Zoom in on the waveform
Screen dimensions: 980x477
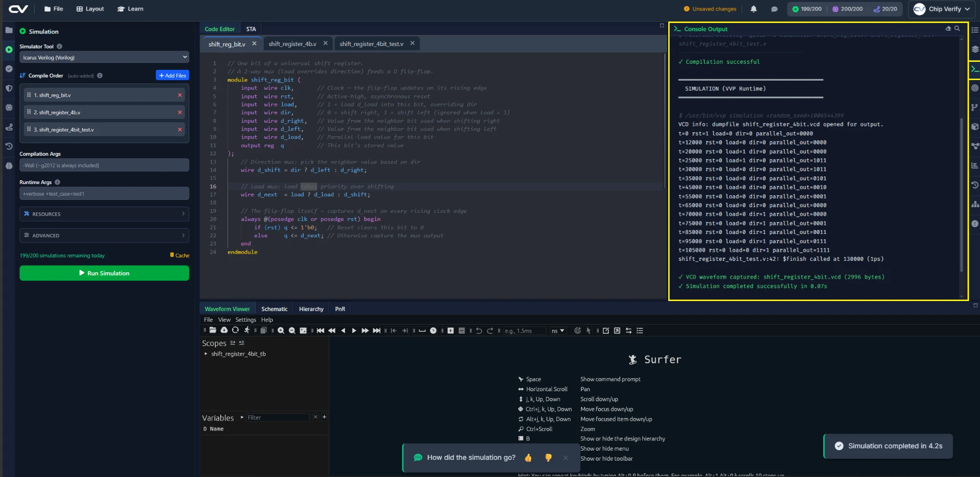coord(281,331)
